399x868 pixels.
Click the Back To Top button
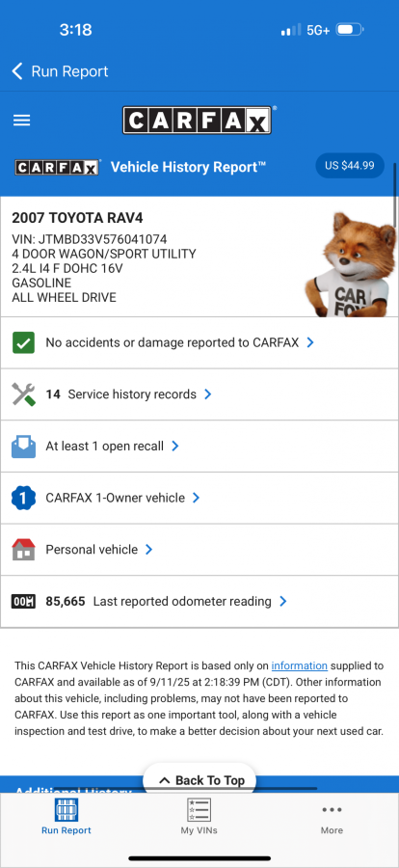point(199,780)
